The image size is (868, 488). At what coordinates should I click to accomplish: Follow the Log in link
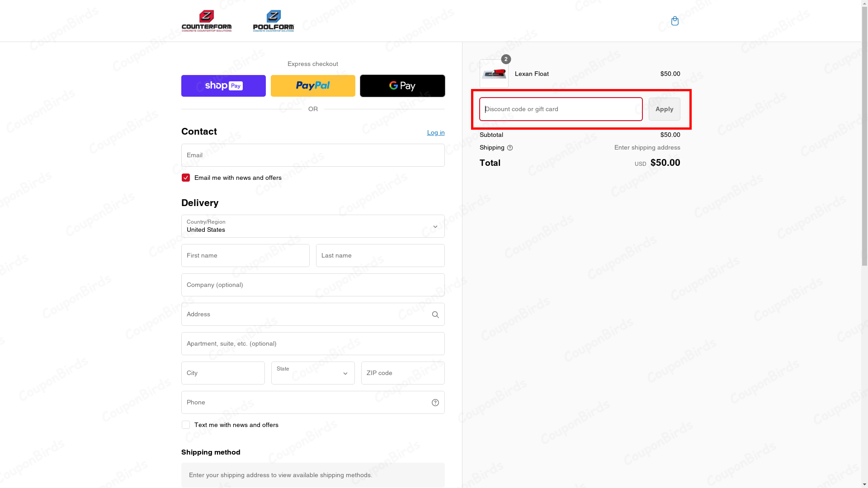point(436,132)
